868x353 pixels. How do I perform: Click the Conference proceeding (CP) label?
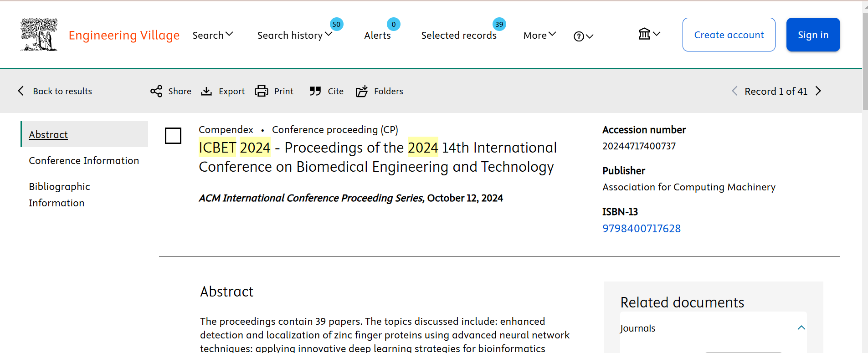335,130
